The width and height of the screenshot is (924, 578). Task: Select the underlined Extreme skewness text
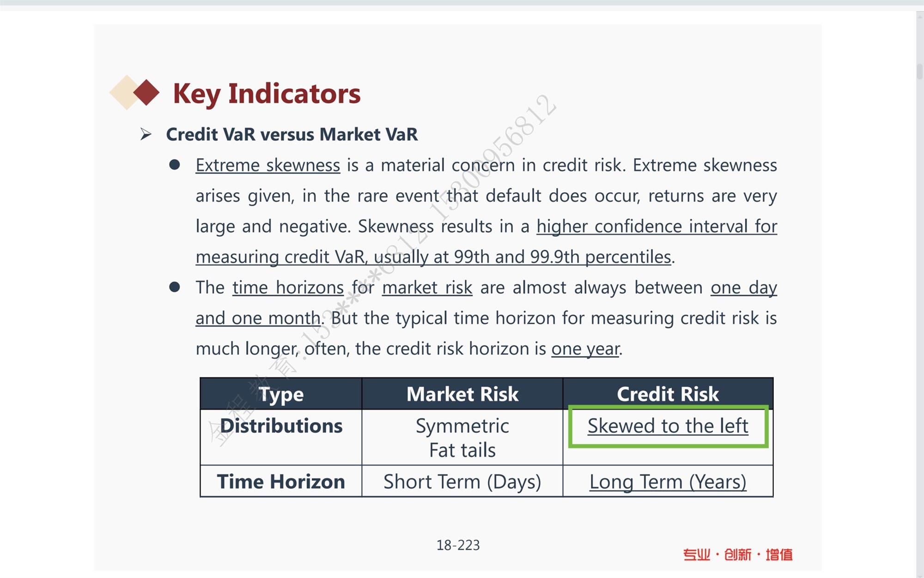[x=268, y=165]
